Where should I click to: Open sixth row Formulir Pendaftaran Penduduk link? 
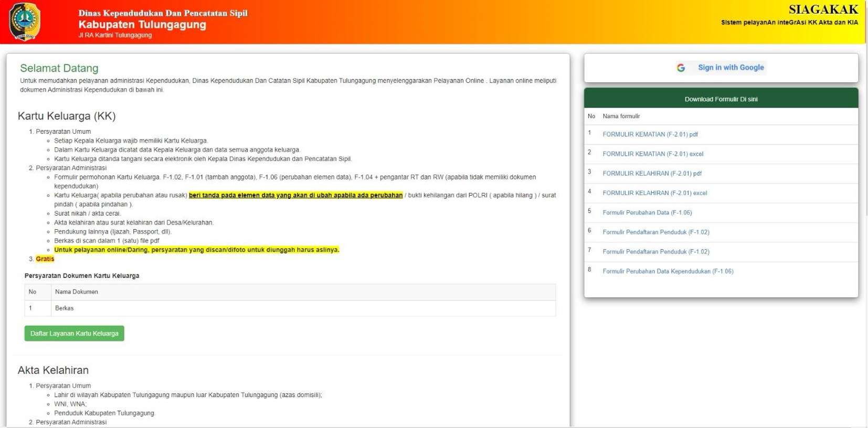(656, 232)
